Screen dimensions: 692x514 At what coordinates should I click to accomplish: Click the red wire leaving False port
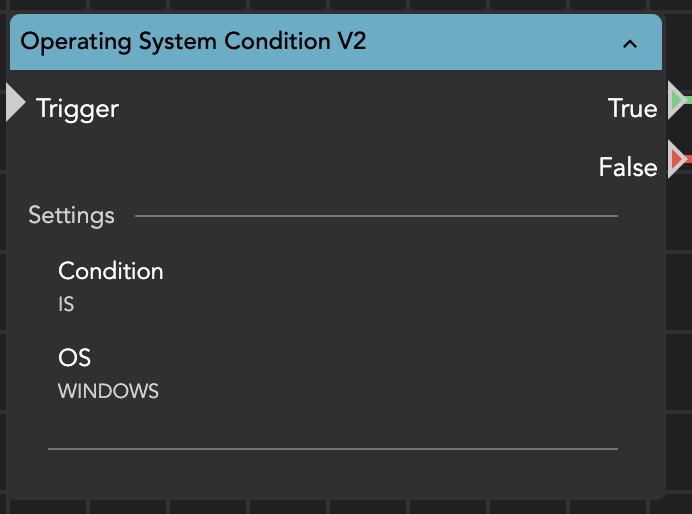pyautogui.click(x=687, y=160)
